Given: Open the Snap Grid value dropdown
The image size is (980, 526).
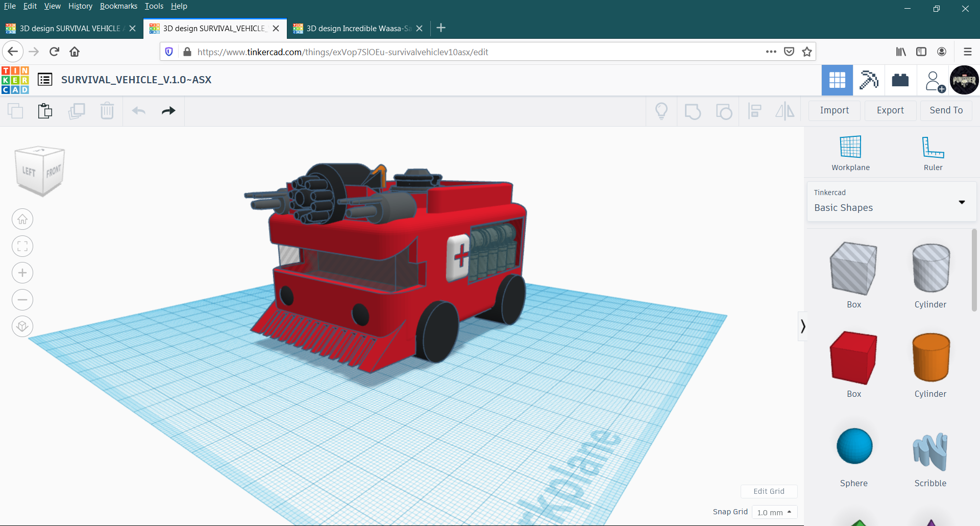Looking at the screenshot, I should click(x=774, y=512).
